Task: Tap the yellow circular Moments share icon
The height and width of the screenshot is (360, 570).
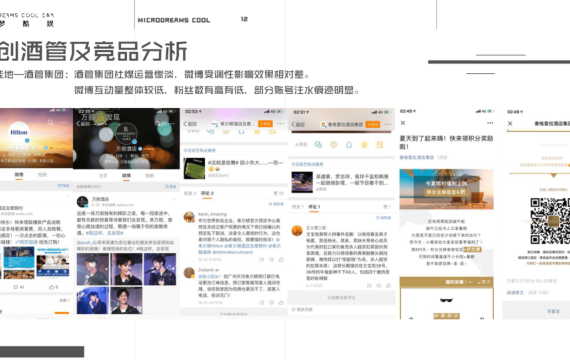Action: coord(333,145)
